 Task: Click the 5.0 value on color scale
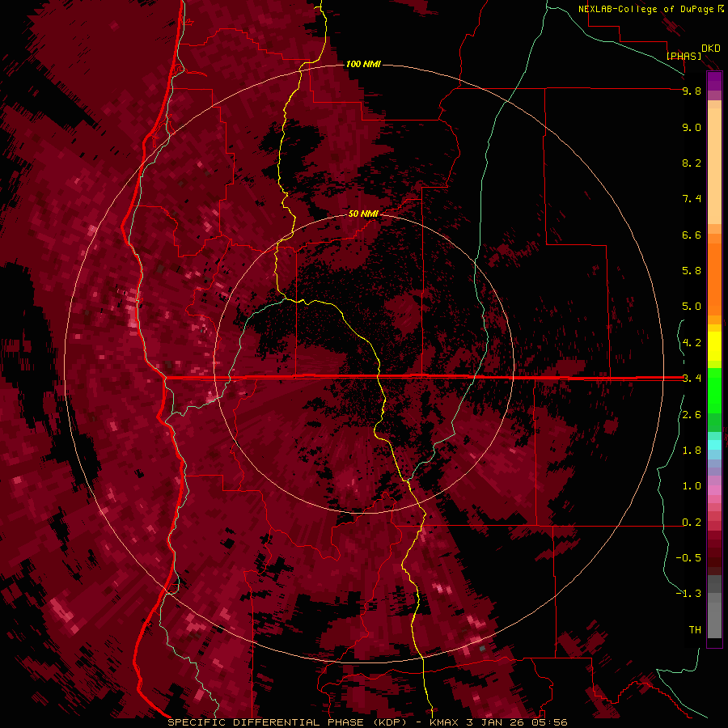[692, 307]
